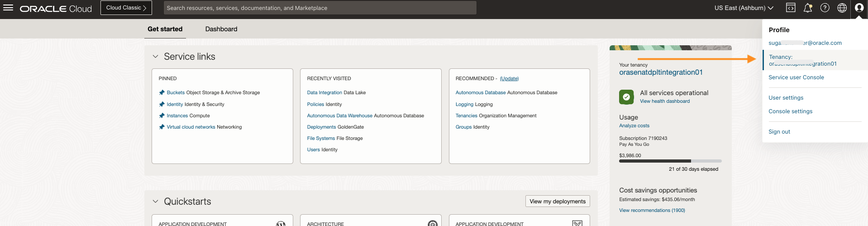The width and height of the screenshot is (868, 226).
Task: Click the usage progress bar
Action: [670, 161]
